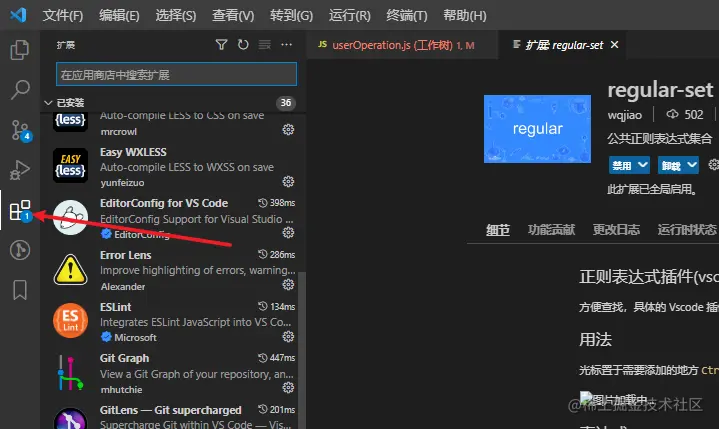Screen dimensions: 719x429
Task: Select the 运行时状态 runtime status tab
Action: tap(687, 229)
